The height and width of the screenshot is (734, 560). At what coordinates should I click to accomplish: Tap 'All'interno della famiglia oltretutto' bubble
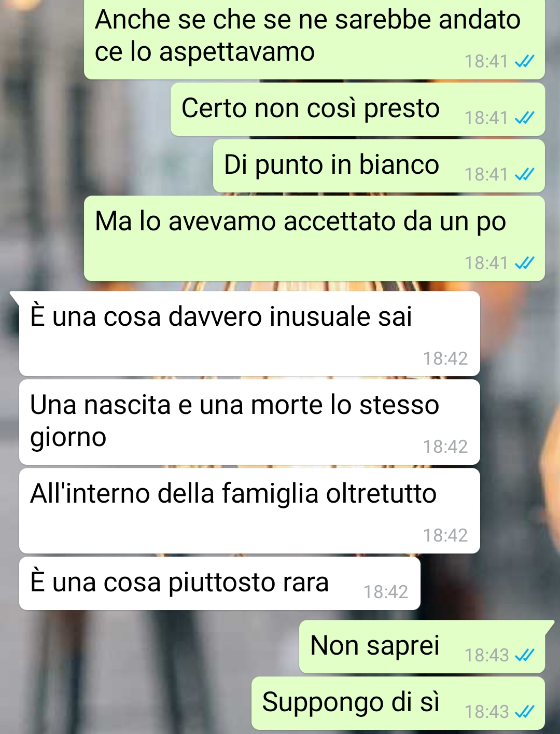pos(249,511)
